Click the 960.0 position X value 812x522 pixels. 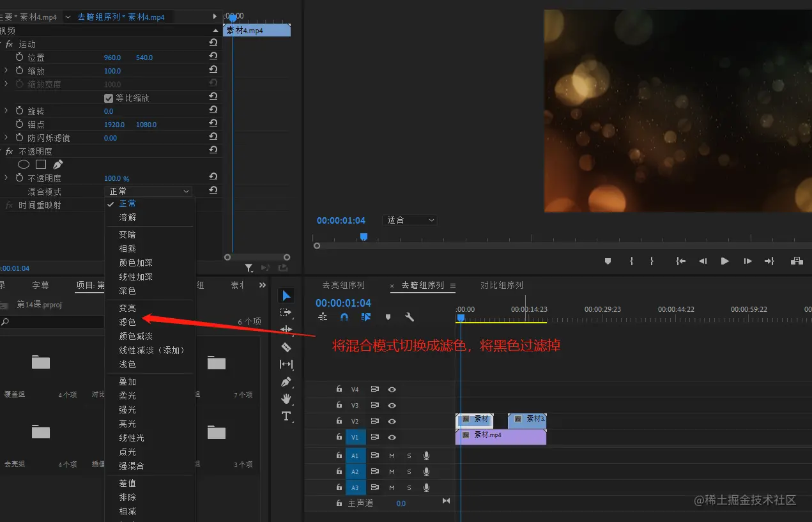112,58
